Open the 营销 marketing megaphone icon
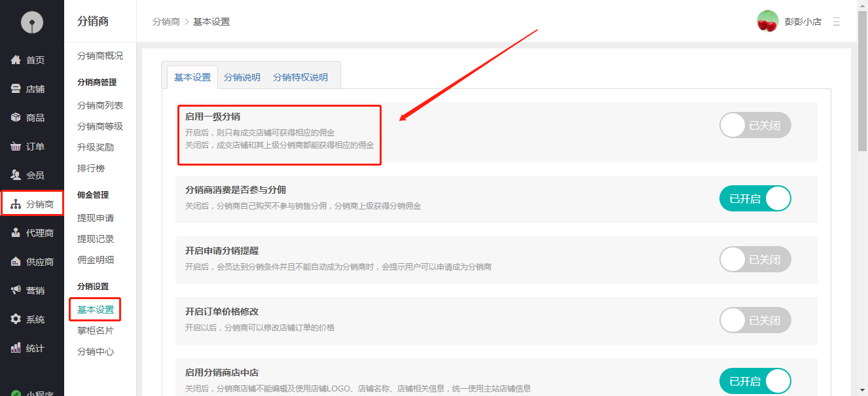 pos(16,290)
